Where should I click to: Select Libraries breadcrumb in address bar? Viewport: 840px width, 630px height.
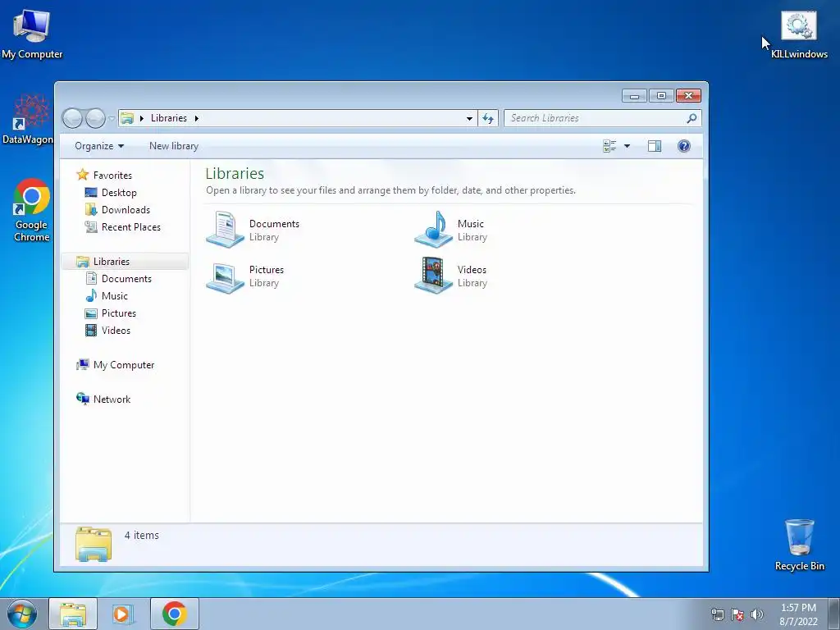coord(169,118)
